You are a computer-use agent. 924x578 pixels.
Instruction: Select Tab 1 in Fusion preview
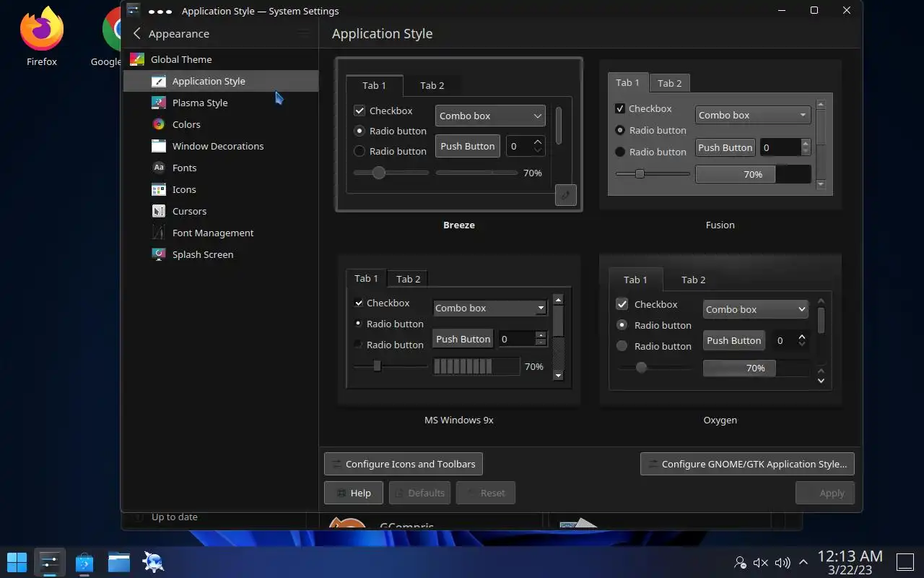[x=627, y=82]
